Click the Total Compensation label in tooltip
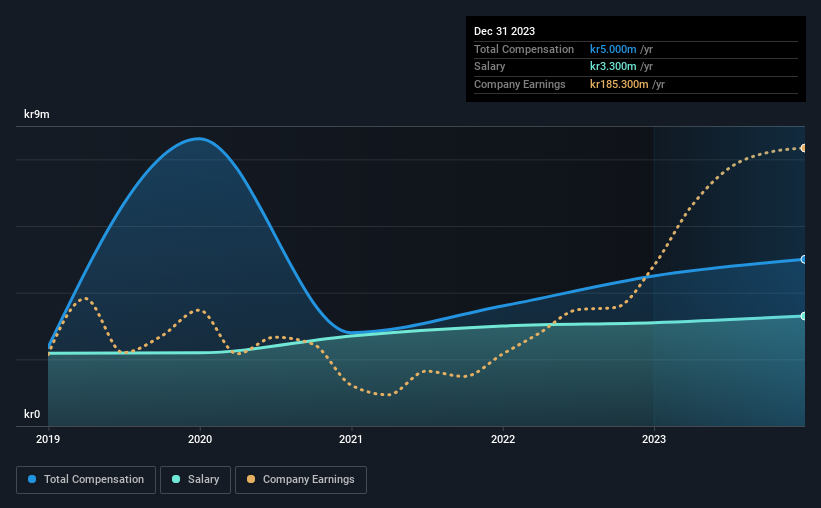Viewport: 821px width, 508px height. 524,49
